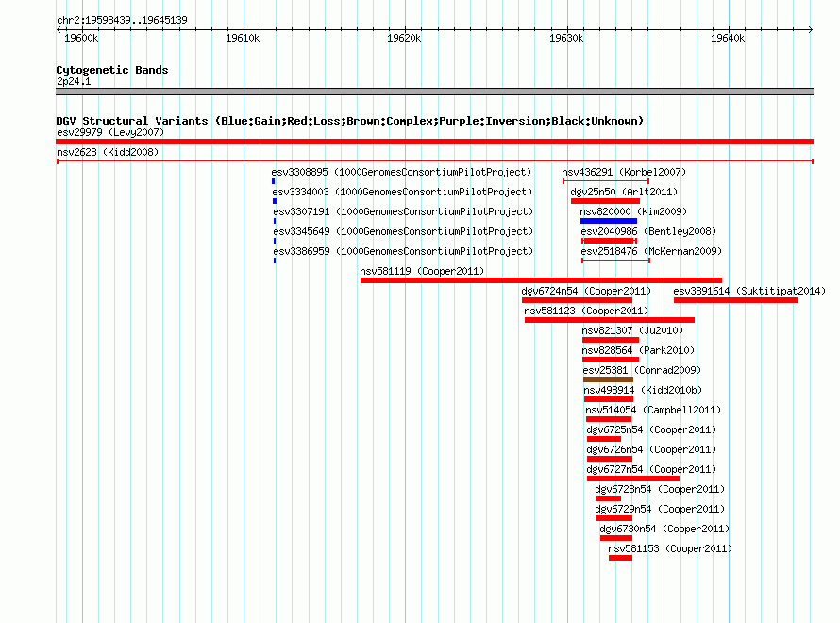Select the nsv581123 (Cooper2011) red bar

coord(610,320)
